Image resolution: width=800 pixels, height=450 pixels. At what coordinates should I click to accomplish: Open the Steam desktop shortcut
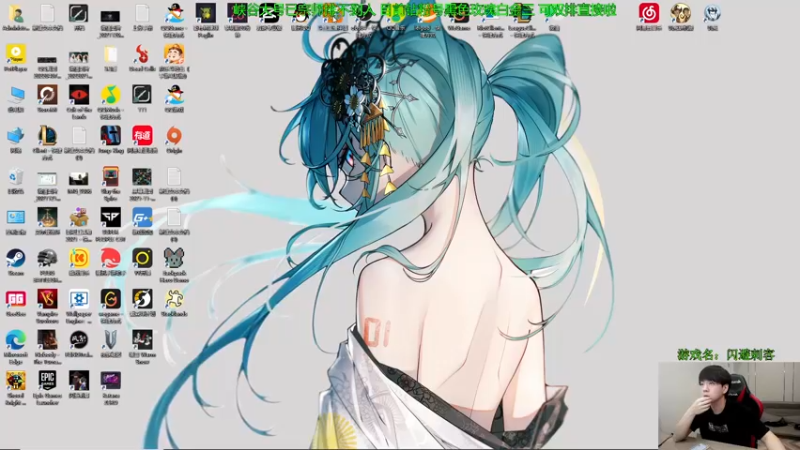(x=16, y=258)
